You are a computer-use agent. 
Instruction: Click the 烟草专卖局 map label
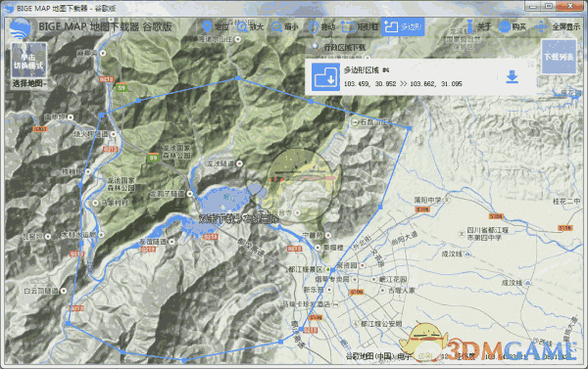tap(332, 280)
